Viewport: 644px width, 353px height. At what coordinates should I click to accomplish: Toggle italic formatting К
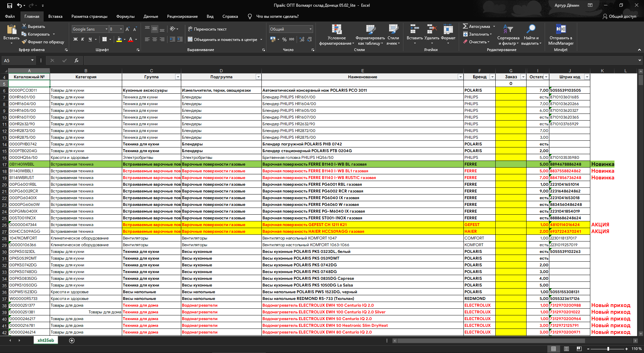[83, 39]
